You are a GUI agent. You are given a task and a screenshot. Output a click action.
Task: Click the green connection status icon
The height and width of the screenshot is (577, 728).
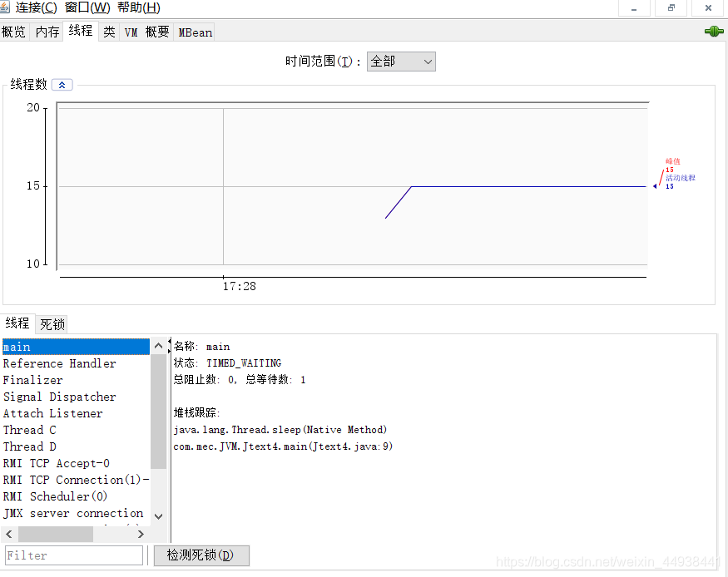[713, 31]
